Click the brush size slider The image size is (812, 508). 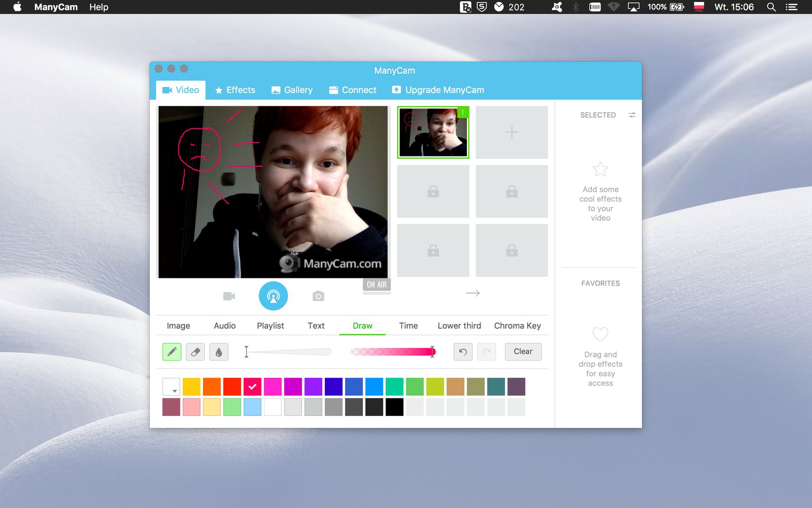click(x=288, y=352)
